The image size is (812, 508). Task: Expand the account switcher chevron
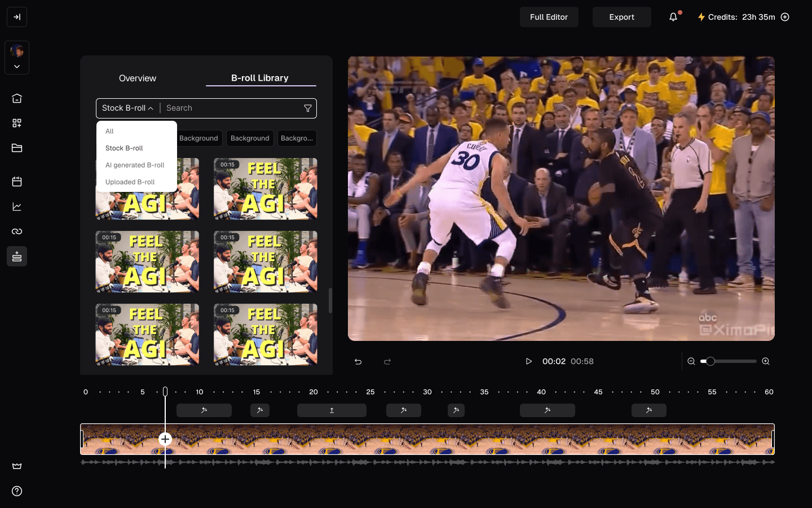click(17, 67)
